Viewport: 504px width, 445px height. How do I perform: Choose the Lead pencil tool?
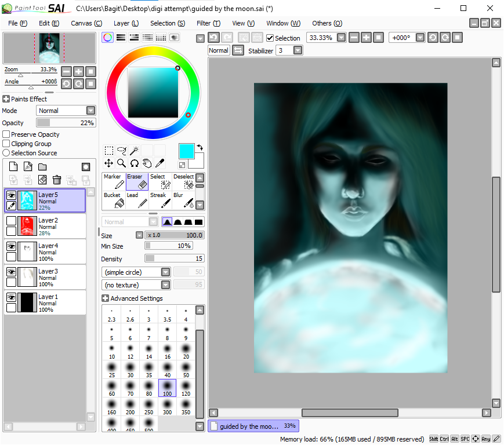tap(137, 200)
